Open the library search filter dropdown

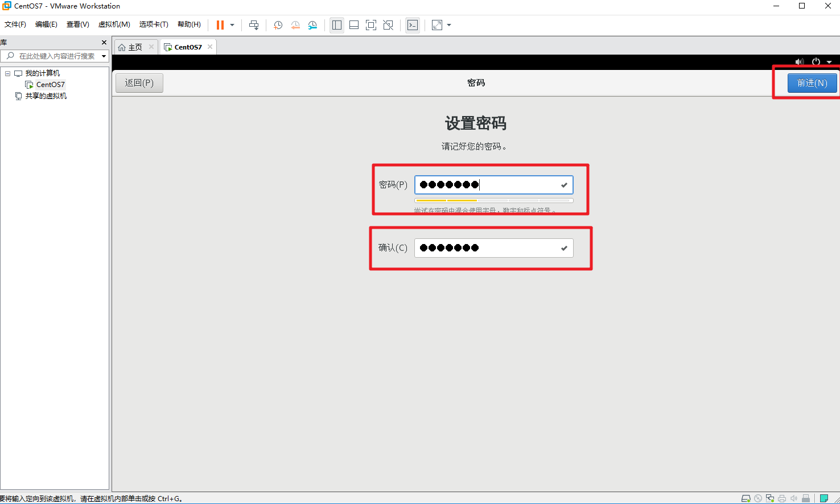click(104, 56)
